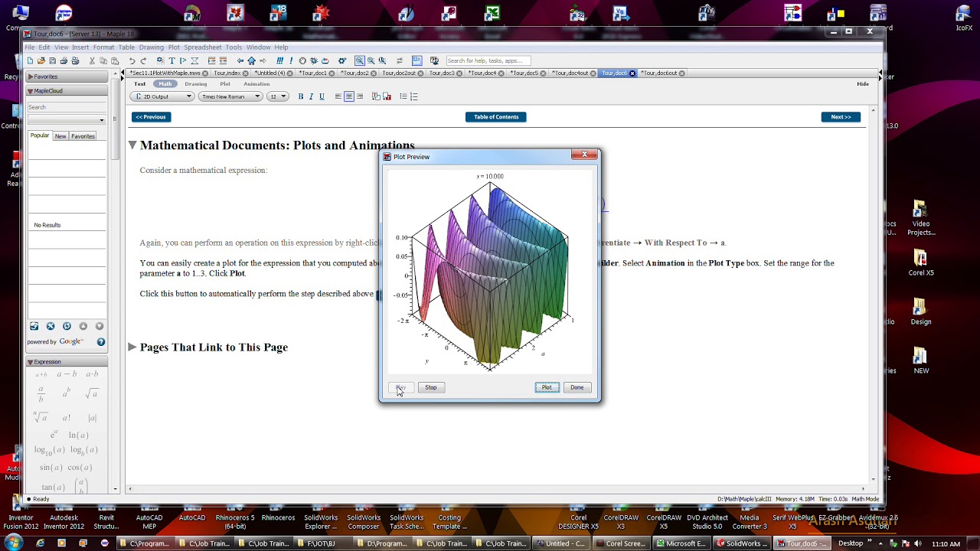Image resolution: width=980 pixels, height=551 pixels.
Task: Execute entire worksheet triple exclamation icon
Action: point(280,60)
